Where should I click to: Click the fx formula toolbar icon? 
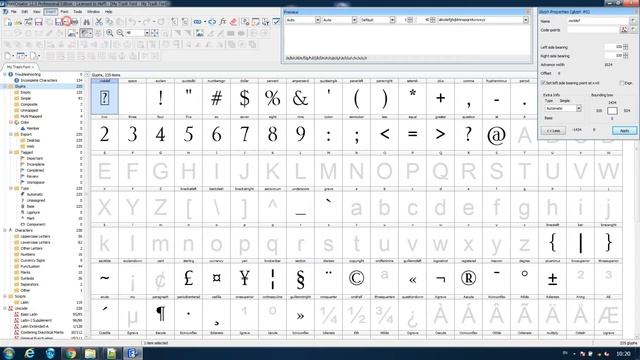pyautogui.click(x=223, y=21)
